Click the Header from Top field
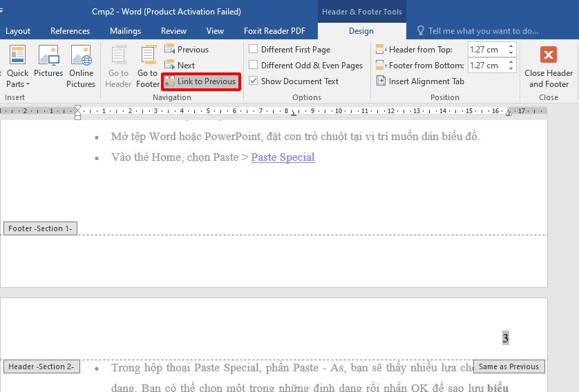Viewport: 579px width, 392px height. 486,50
